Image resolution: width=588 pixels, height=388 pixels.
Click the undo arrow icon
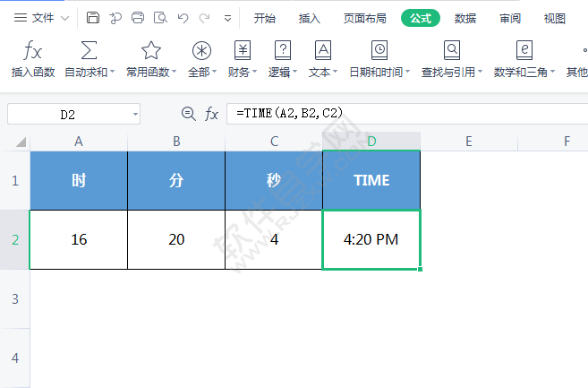click(x=183, y=18)
